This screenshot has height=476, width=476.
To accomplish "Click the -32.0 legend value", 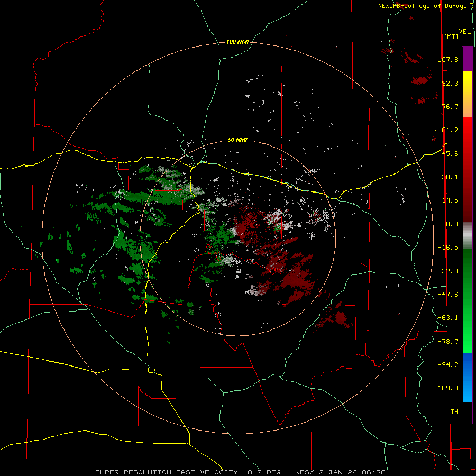I will [x=448, y=271].
